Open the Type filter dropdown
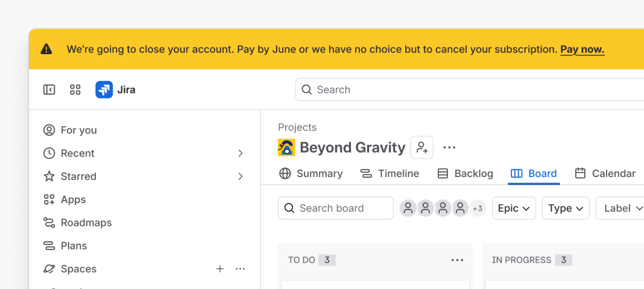644x289 pixels. [x=566, y=208]
